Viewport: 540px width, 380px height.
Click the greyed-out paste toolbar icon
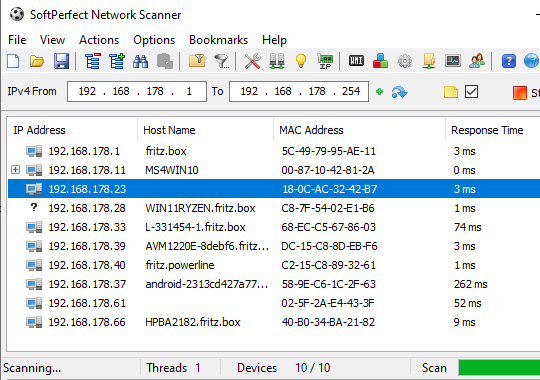coord(165,61)
